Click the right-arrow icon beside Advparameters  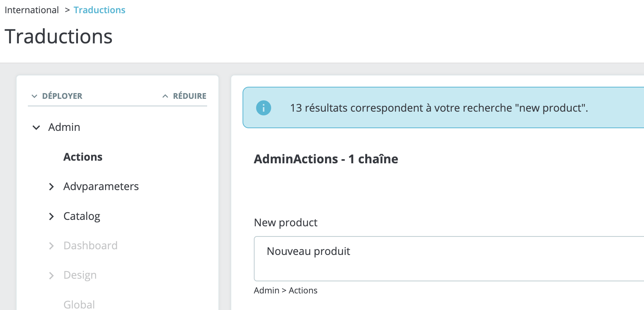[x=52, y=186]
